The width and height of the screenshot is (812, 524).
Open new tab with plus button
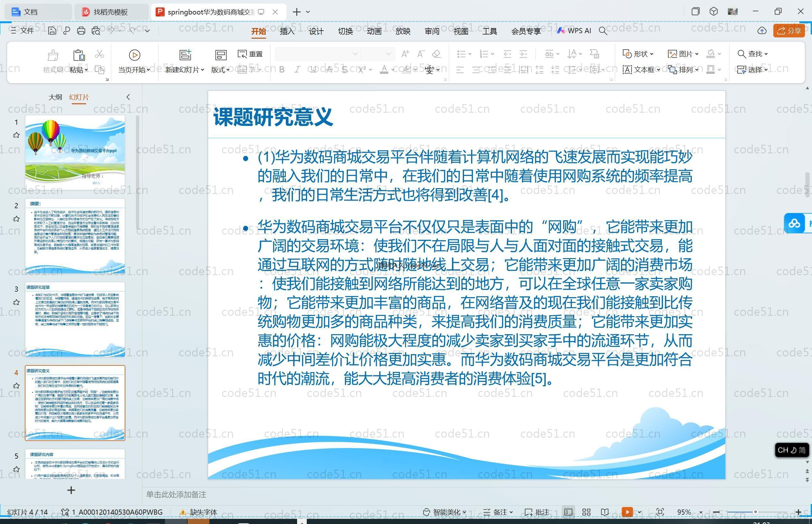pyautogui.click(x=296, y=12)
